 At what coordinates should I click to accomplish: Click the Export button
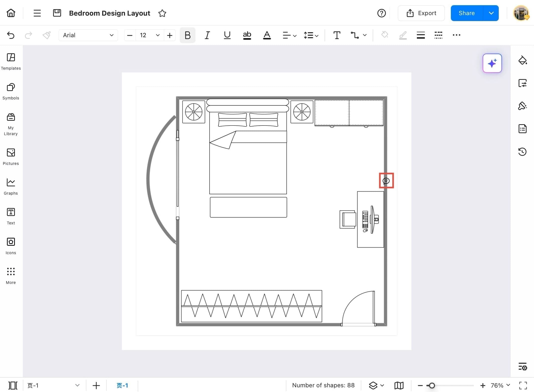coord(421,13)
